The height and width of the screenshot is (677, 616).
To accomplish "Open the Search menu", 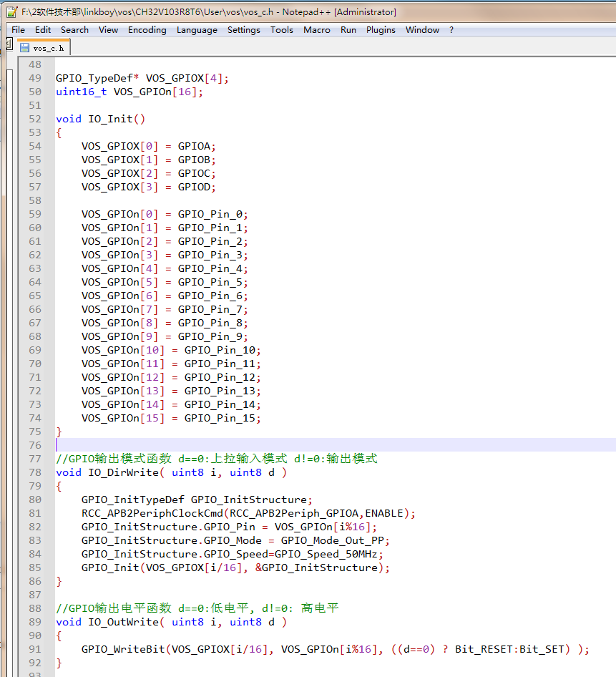I will pos(74,30).
